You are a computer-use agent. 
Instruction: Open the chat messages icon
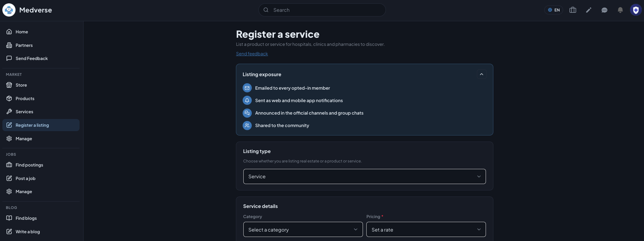pyautogui.click(x=604, y=10)
